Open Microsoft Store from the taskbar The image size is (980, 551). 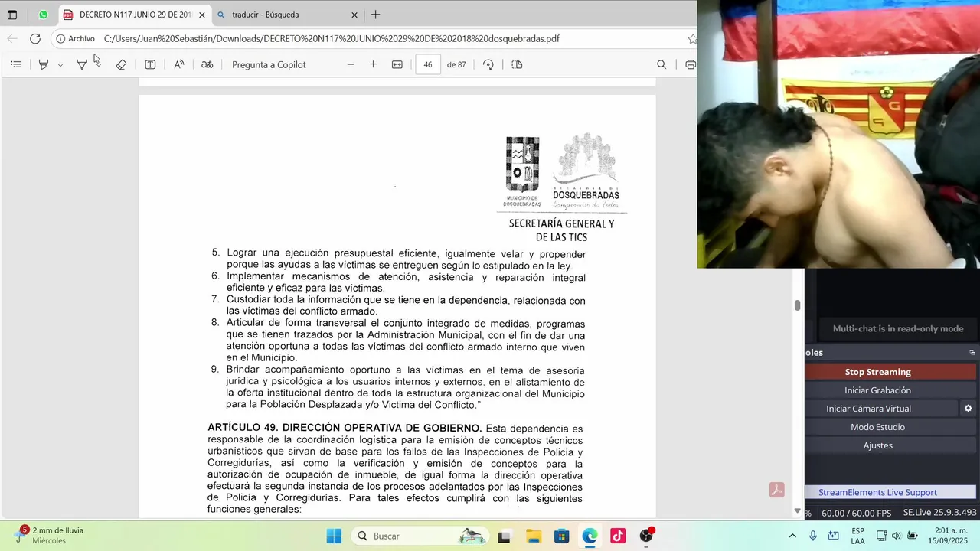click(x=561, y=536)
